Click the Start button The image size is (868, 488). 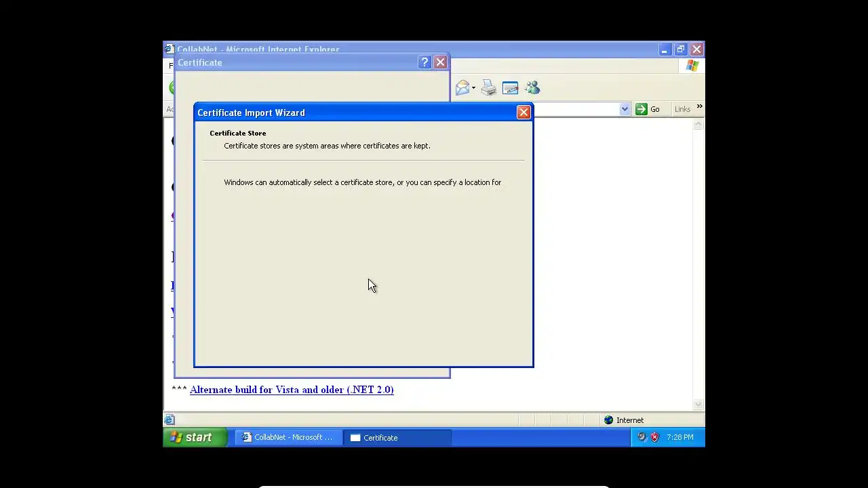point(195,437)
